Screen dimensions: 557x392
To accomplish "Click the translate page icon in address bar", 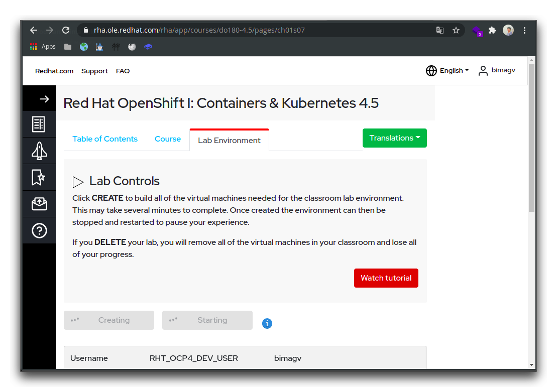I will coord(440,30).
